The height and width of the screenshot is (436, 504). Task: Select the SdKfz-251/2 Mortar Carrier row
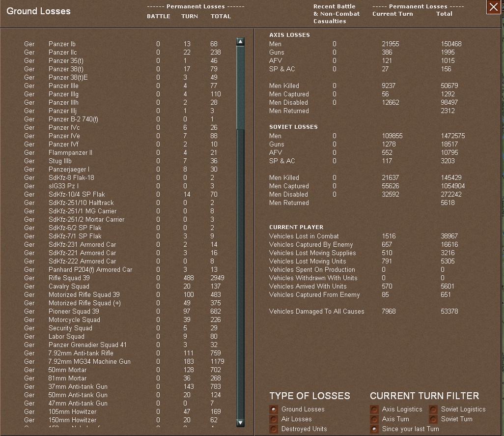124,220
